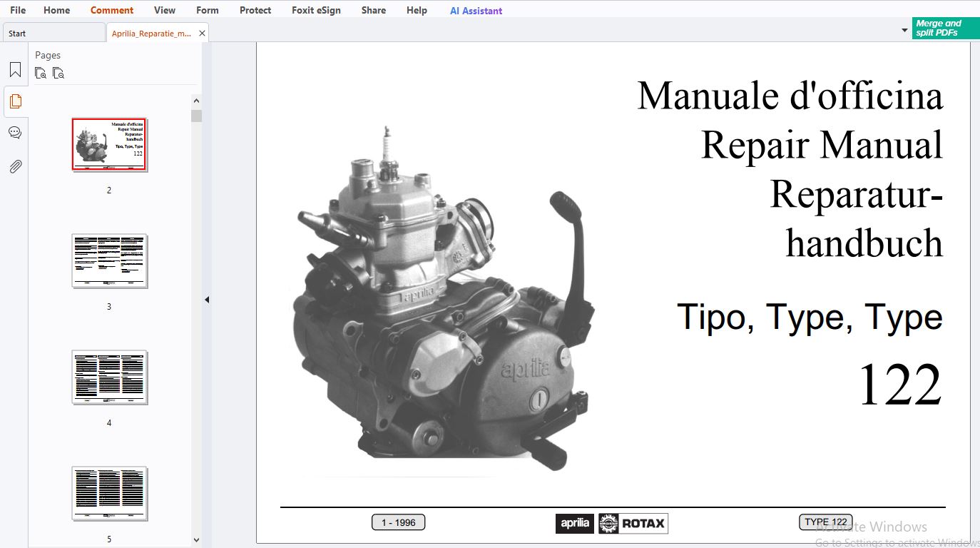
Task: Select page 5 thumbnail
Action: [109, 494]
